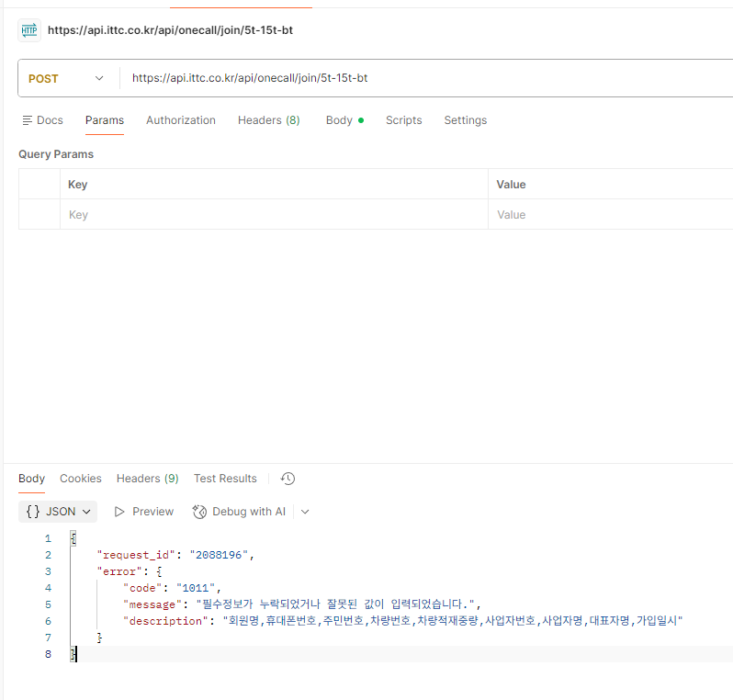Switch to the request Body tab
The height and width of the screenshot is (700, 733).
click(x=344, y=120)
